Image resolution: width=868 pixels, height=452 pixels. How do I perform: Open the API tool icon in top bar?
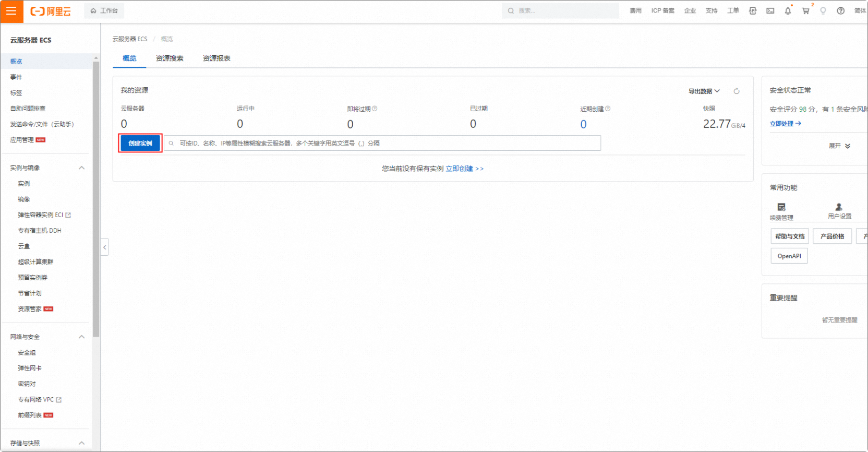753,10
